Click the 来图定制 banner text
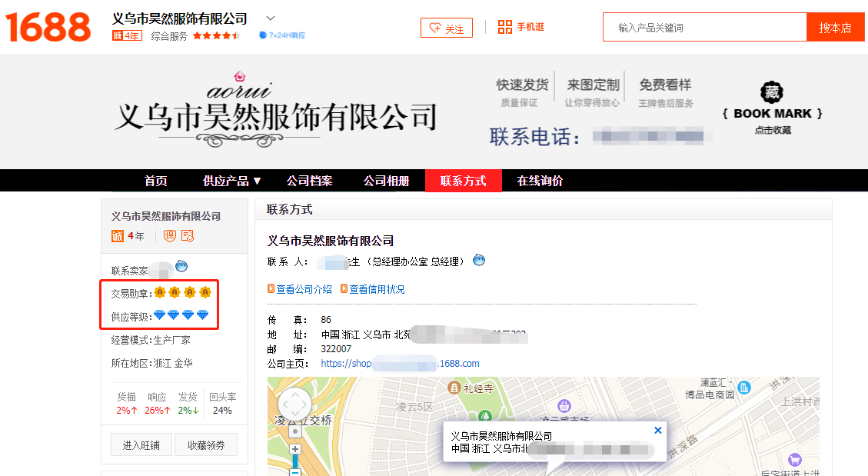868x476 pixels. click(x=593, y=85)
